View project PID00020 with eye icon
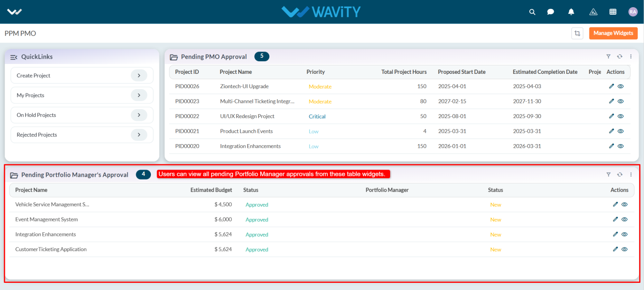The image size is (644, 290). (620, 146)
